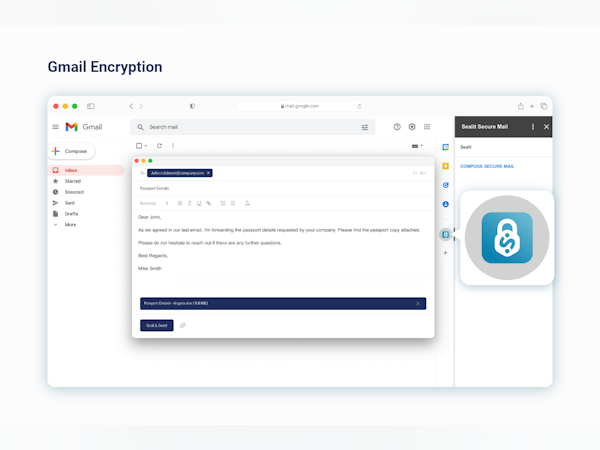
Task: Reload the page from address bar
Action: 359,106
